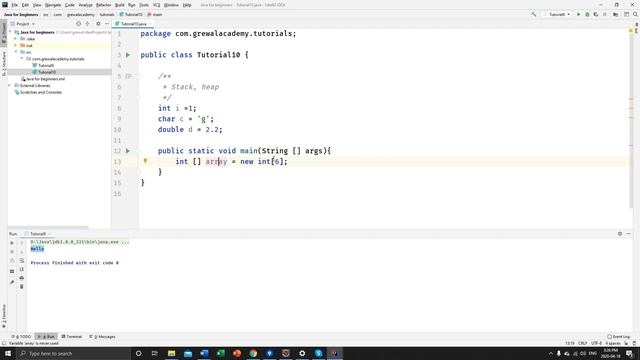Open the Build menu
Image resolution: width=640 pixels, height=360 pixels.
pyautogui.click(x=120, y=5)
